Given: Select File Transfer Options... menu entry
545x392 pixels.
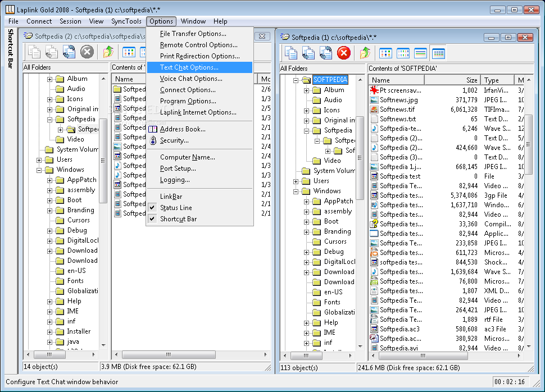Looking at the screenshot, I should [x=200, y=34].
